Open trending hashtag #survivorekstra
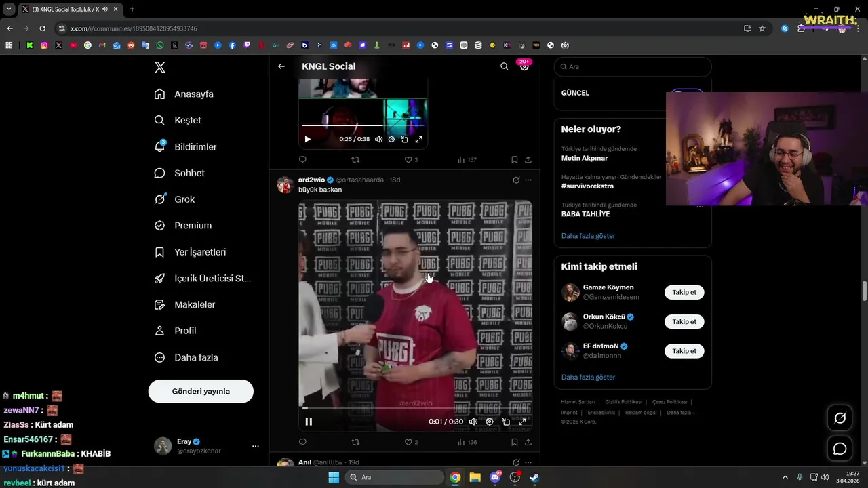The width and height of the screenshot is (868, 488). (587, 186)
